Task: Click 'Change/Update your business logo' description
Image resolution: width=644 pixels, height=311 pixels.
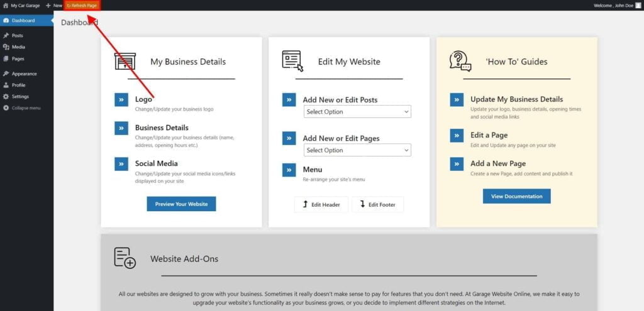Action: coord(174,109)
